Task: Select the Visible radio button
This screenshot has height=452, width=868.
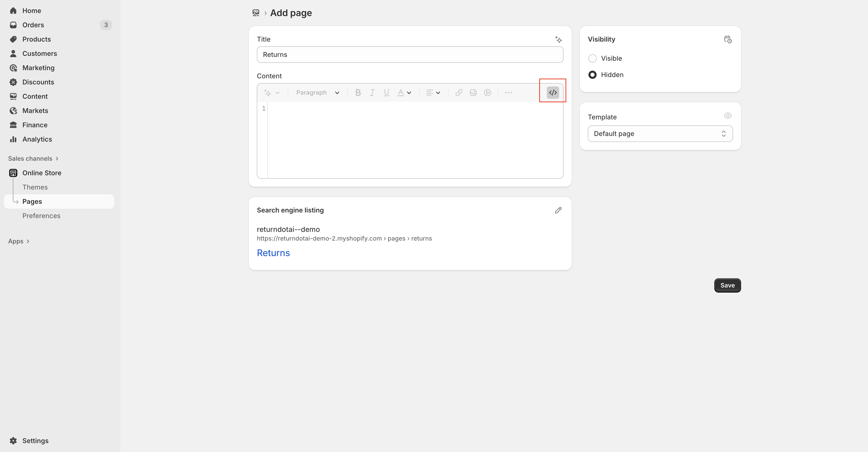Action: (x=592, y=58)
